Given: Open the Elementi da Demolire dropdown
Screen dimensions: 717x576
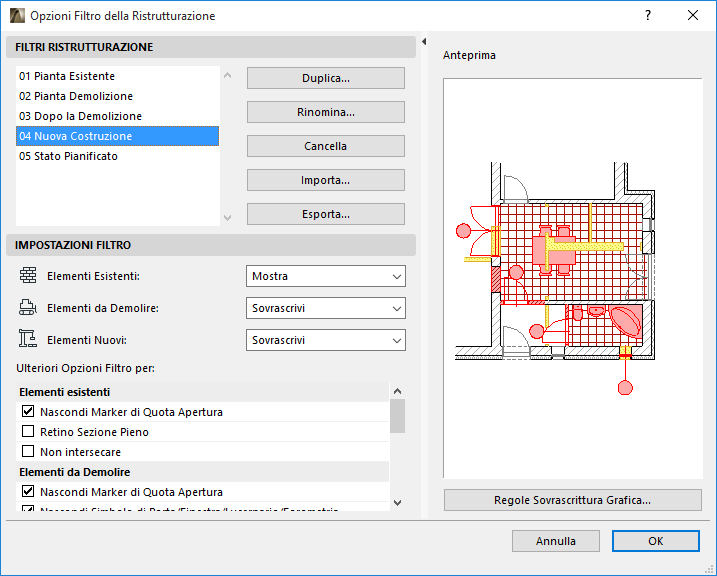Looking at the screenshot, I should 326,308.
